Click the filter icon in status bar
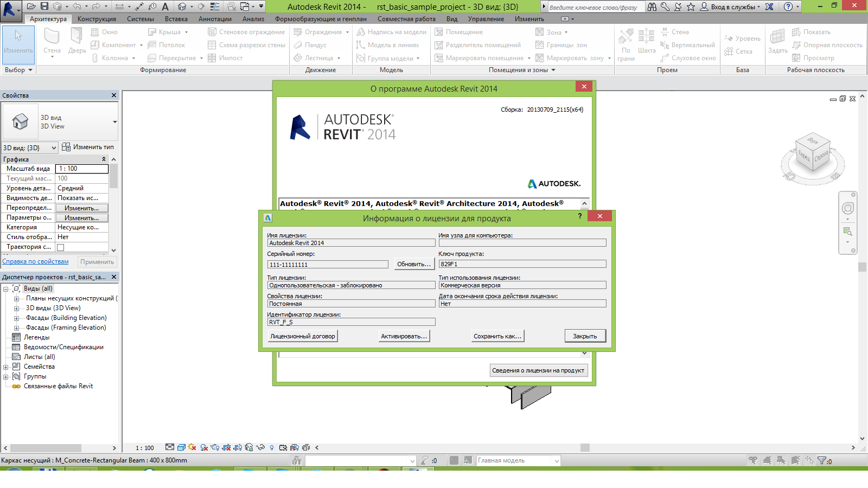Screen dimensions: 868x488 click(x=822, y=461)
